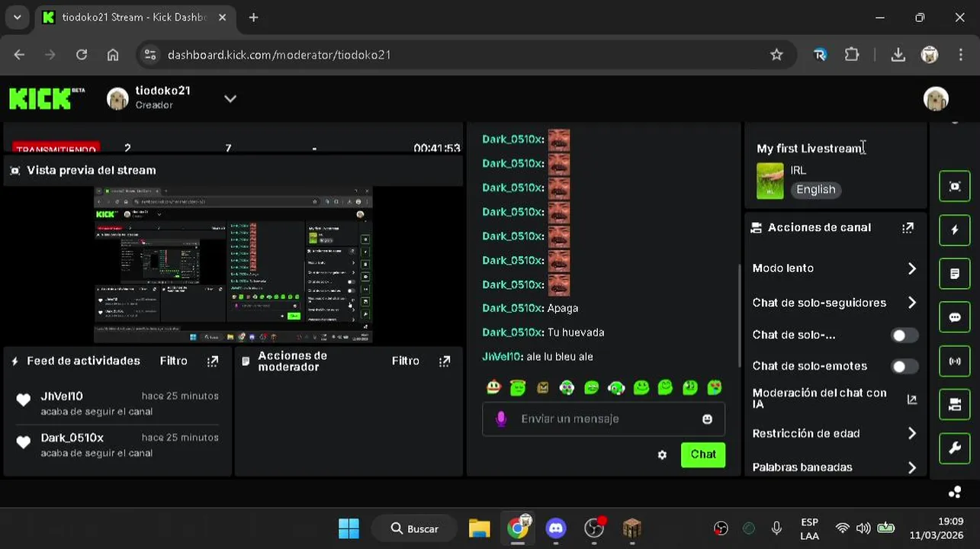This screenshot has height=549, width=980.
Task: Enable Chat de solo-emotes switch
Action: pos(904,367)
